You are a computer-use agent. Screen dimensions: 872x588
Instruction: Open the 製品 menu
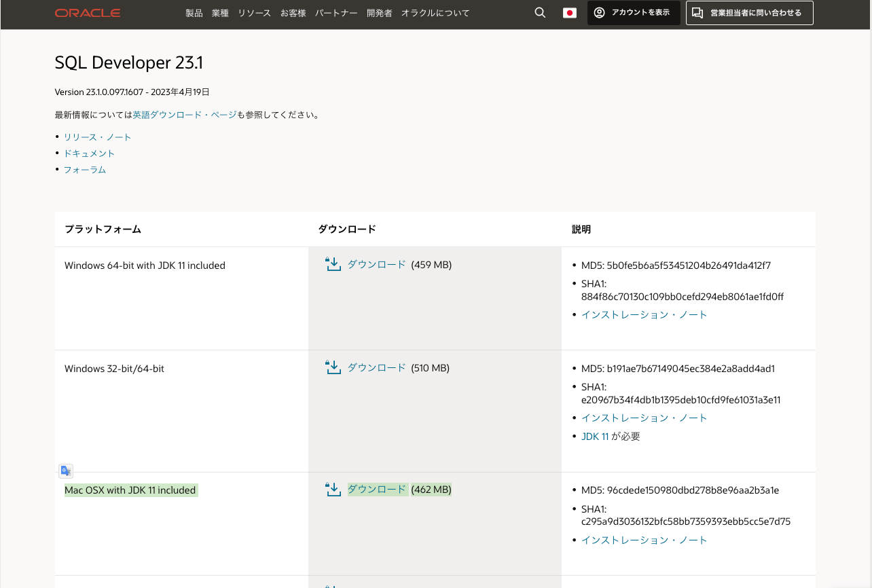tap(194, 13)
